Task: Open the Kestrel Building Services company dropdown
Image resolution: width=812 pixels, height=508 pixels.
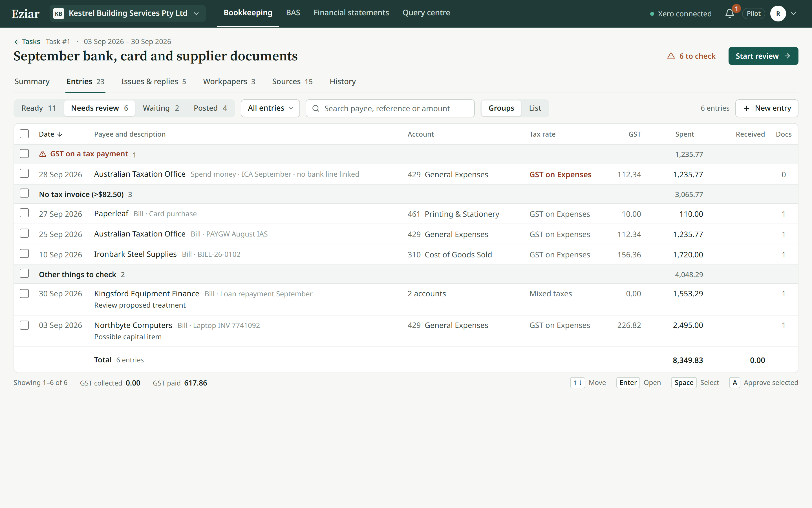Action: click(127, 14)
